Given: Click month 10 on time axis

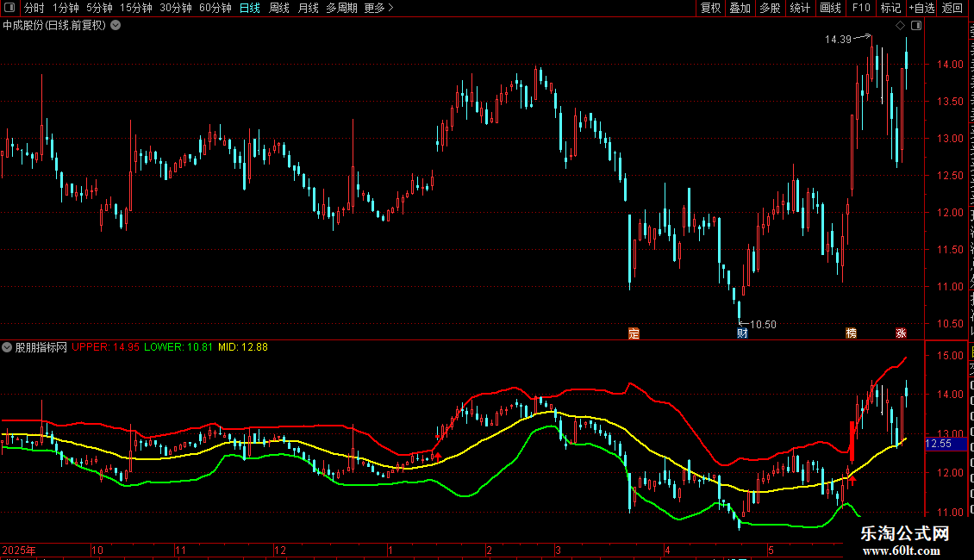Looking at the screenshot, I should [x=97, y=550].
